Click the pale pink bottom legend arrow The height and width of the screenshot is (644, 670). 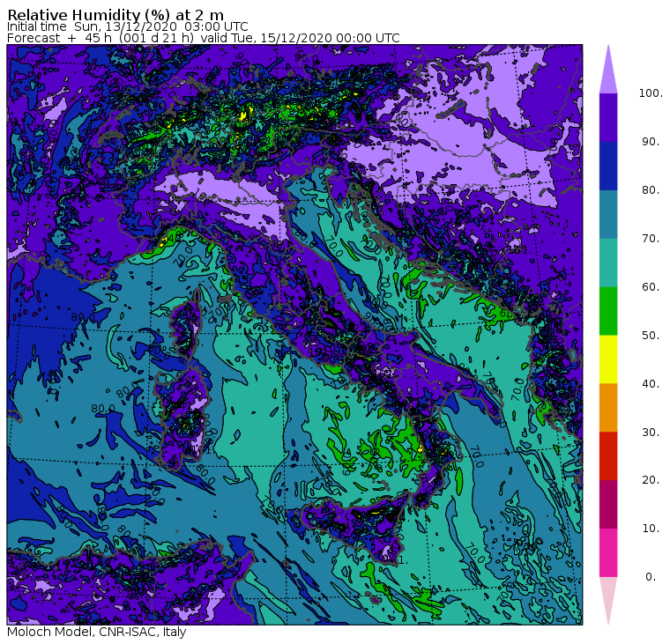608,598
